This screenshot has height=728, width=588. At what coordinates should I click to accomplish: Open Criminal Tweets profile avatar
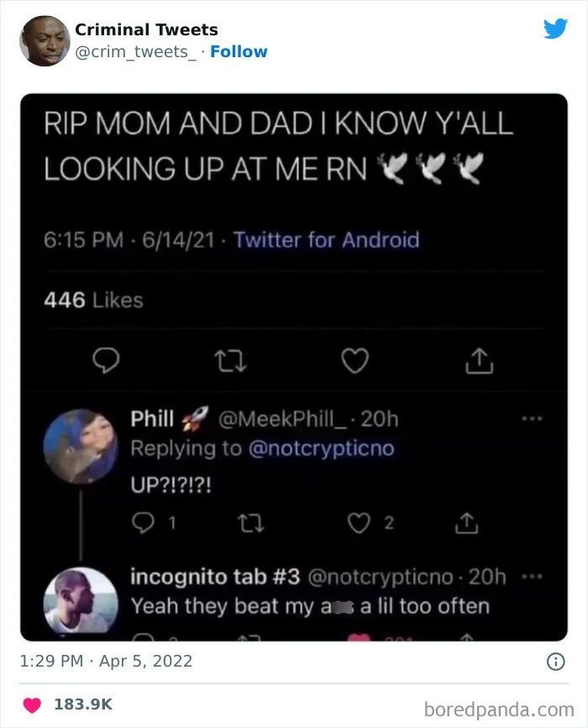pyautogui.click(x=45, y=41)
